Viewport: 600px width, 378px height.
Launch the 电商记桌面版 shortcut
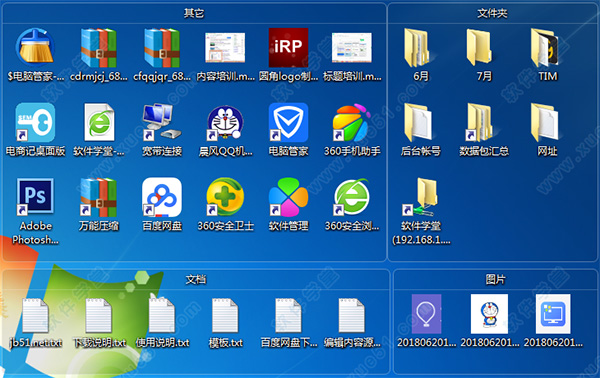(x=35, y=122)
